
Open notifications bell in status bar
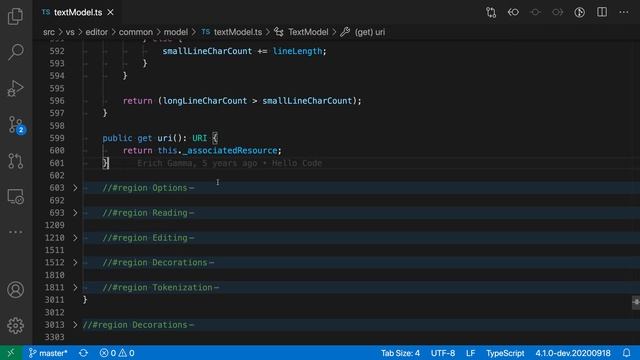tap(627, 353)
